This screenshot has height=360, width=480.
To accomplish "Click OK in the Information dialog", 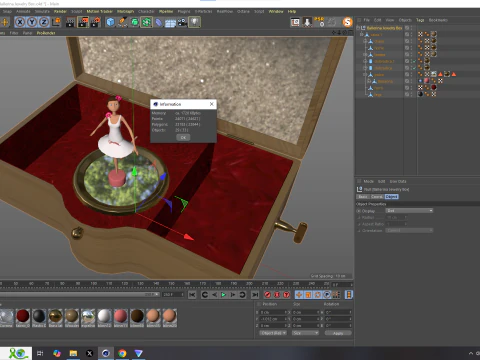I will click(183, 137).
